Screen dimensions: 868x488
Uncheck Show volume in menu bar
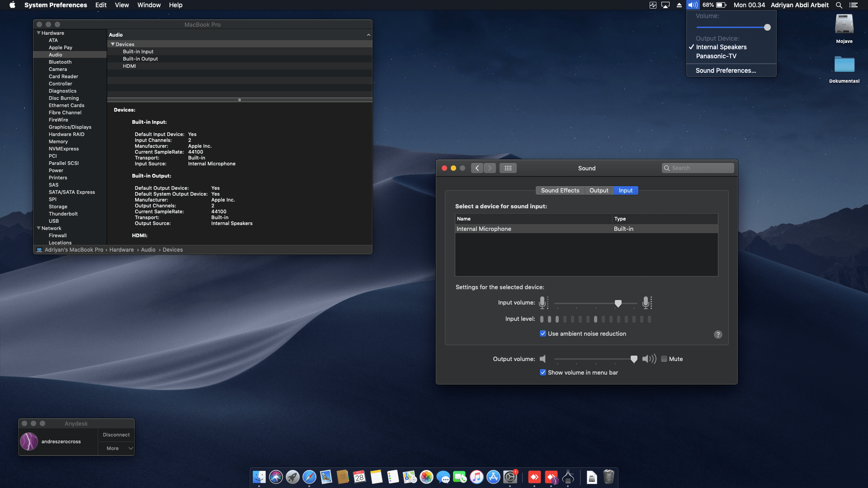[x=543, y=372]
